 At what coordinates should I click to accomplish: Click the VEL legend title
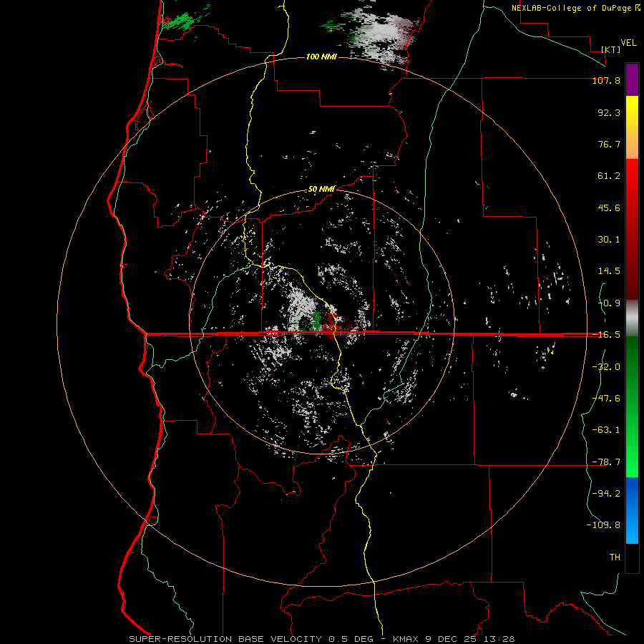click(628, 43)
